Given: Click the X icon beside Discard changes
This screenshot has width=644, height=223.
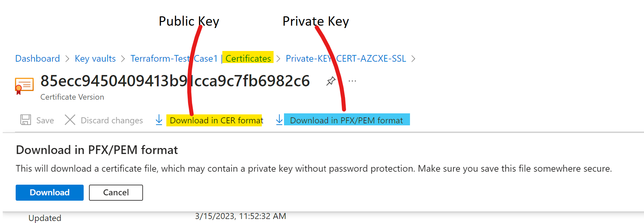Looking at the screenshot, I should (x=70, y=120).
